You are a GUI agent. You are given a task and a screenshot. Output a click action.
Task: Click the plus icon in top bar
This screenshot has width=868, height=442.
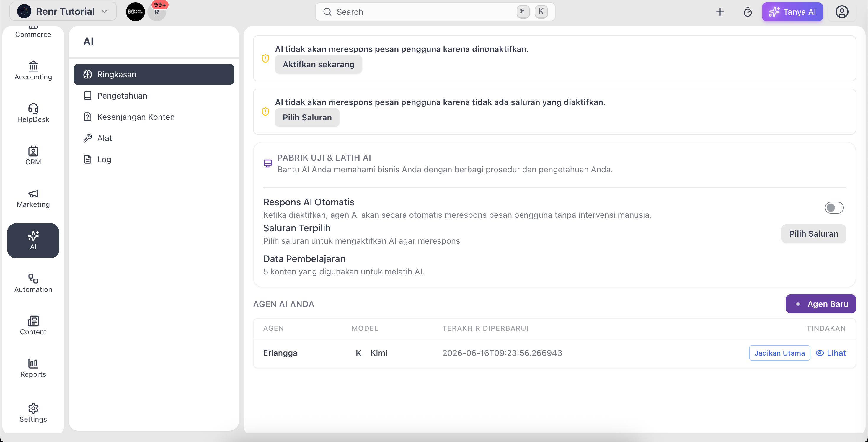click(720, 12)
